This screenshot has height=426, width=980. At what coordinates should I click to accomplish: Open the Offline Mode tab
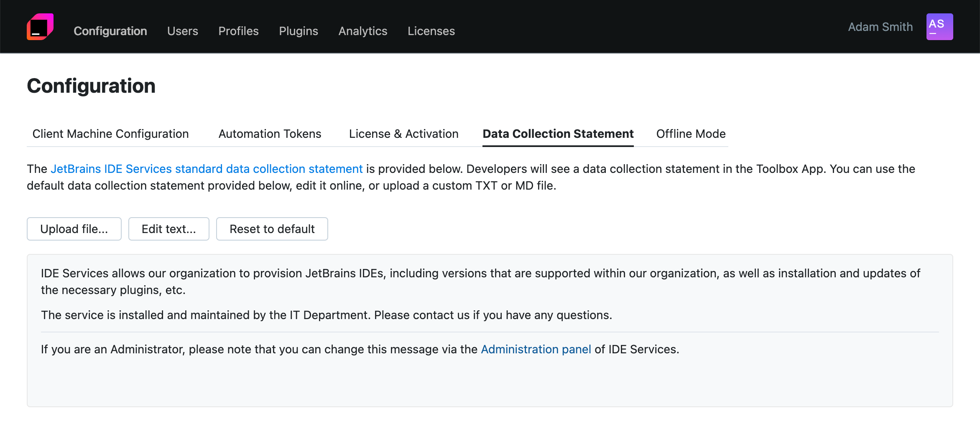[x=691, y=134]
